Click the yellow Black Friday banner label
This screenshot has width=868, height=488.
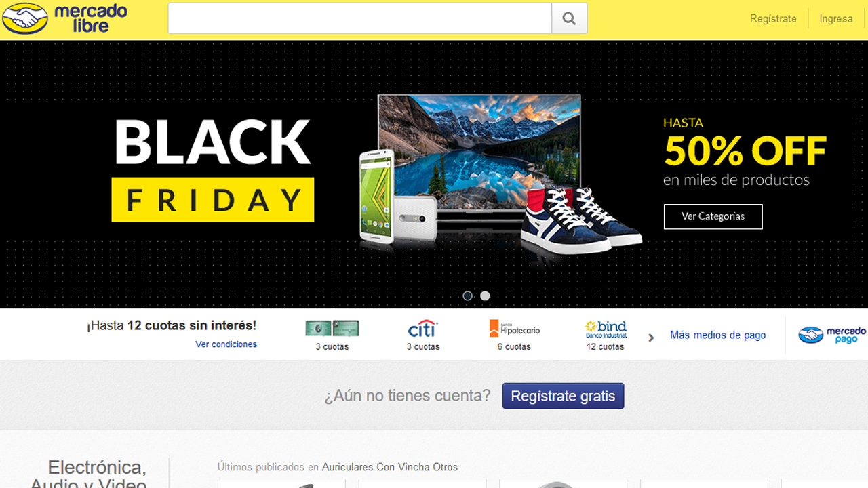213,199
